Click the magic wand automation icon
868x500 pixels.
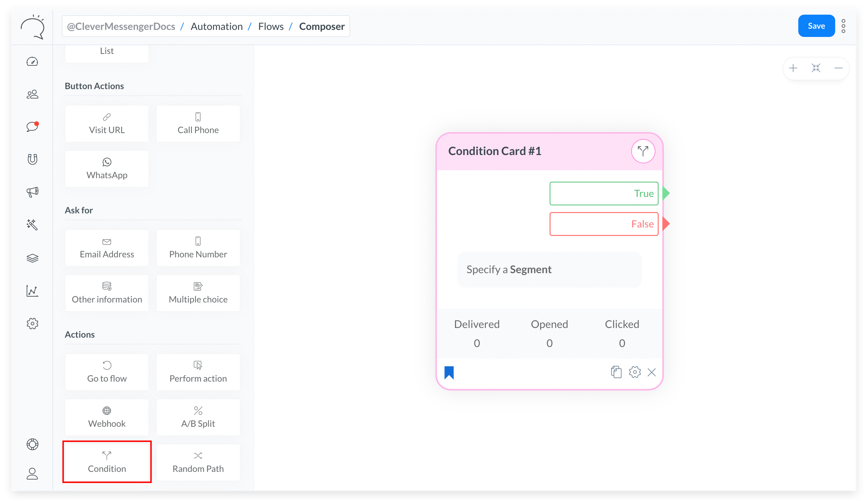point(32,225)
